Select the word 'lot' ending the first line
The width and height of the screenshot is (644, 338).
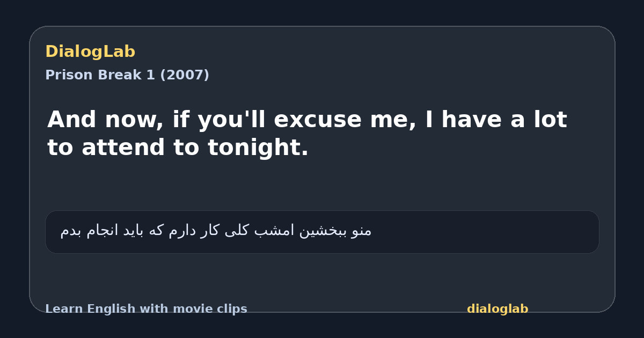(549, 120)
